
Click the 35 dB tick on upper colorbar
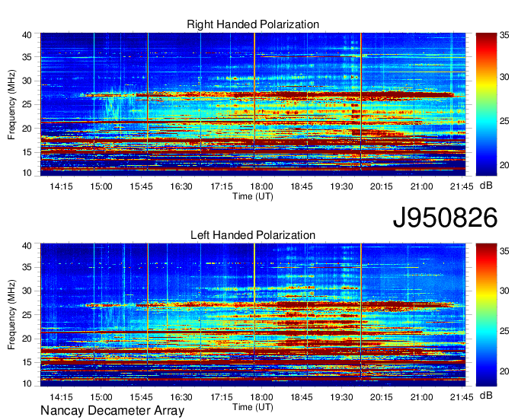pyautogui.click(x=504, y=35)
